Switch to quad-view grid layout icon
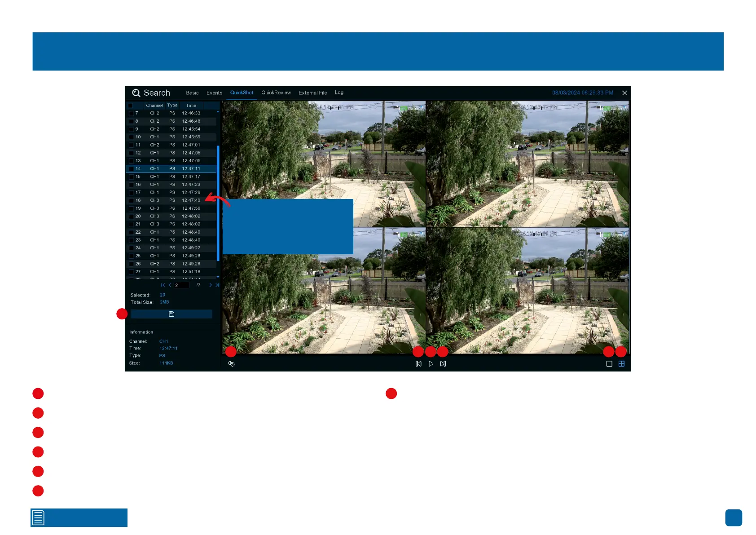The height and width of the screenshot is (535, 756). (622, 364)
